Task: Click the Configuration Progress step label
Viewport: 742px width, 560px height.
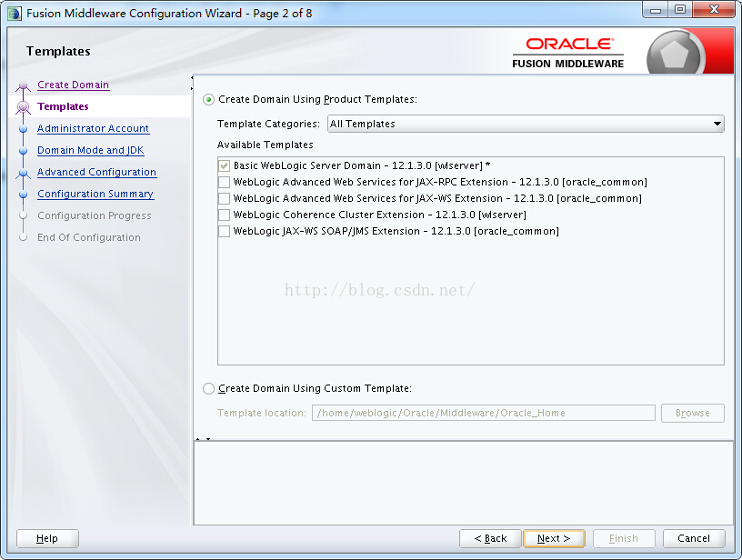Action: coord(95,215)
